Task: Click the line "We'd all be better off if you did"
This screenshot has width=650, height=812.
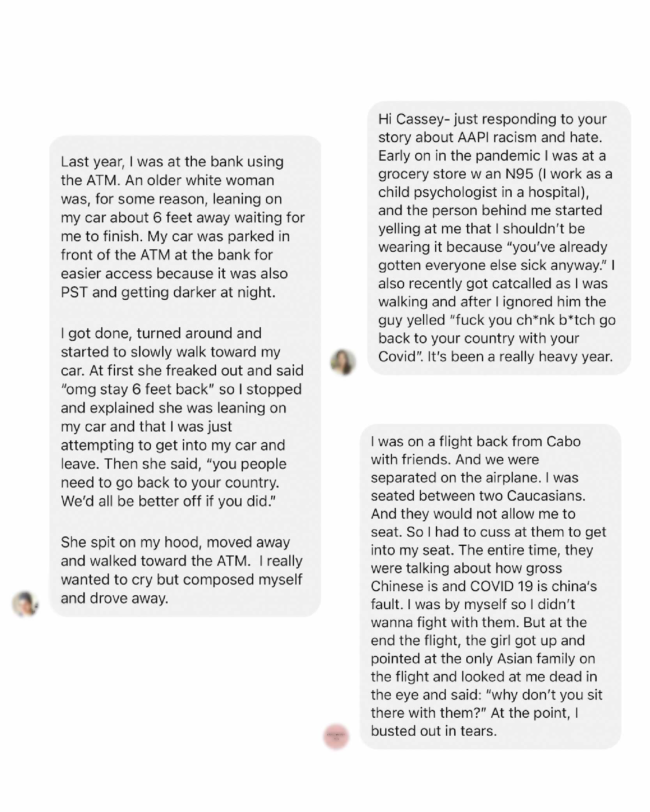Action: pyautogui.click(x=168, y=501)
